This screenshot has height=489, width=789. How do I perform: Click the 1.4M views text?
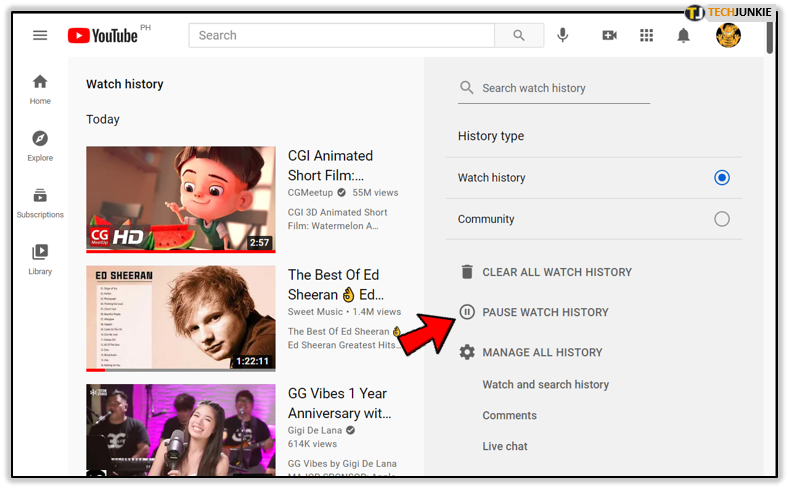click(x=376, y=312)
